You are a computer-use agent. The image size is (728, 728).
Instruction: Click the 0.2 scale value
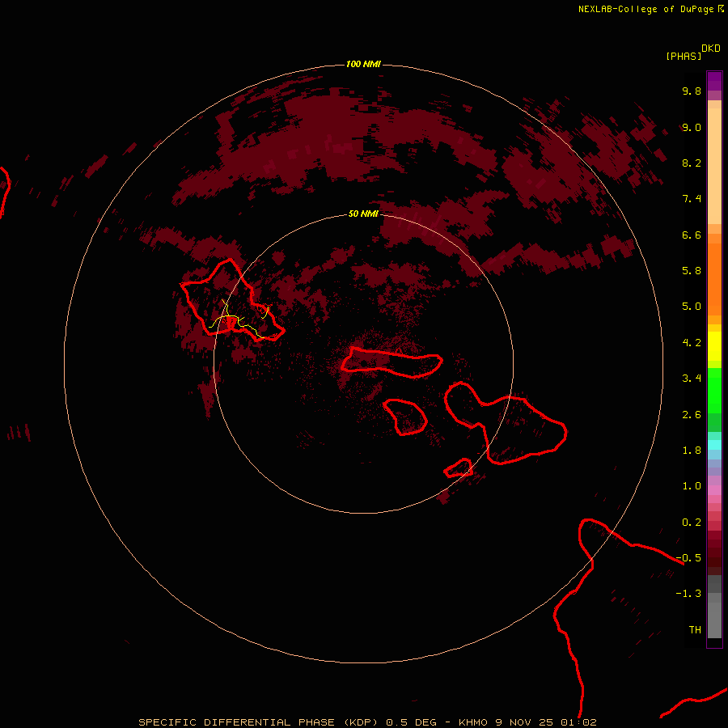click(x=692, y=523)
